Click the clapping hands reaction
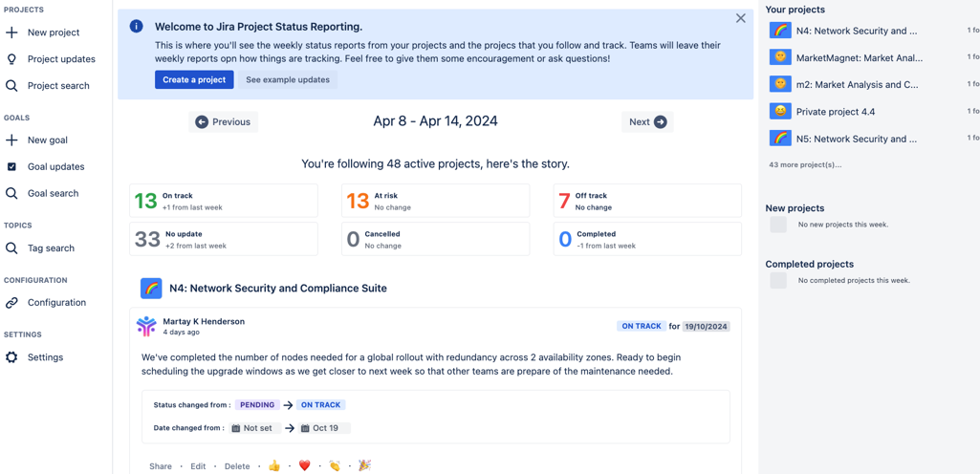 pos(335,465)
